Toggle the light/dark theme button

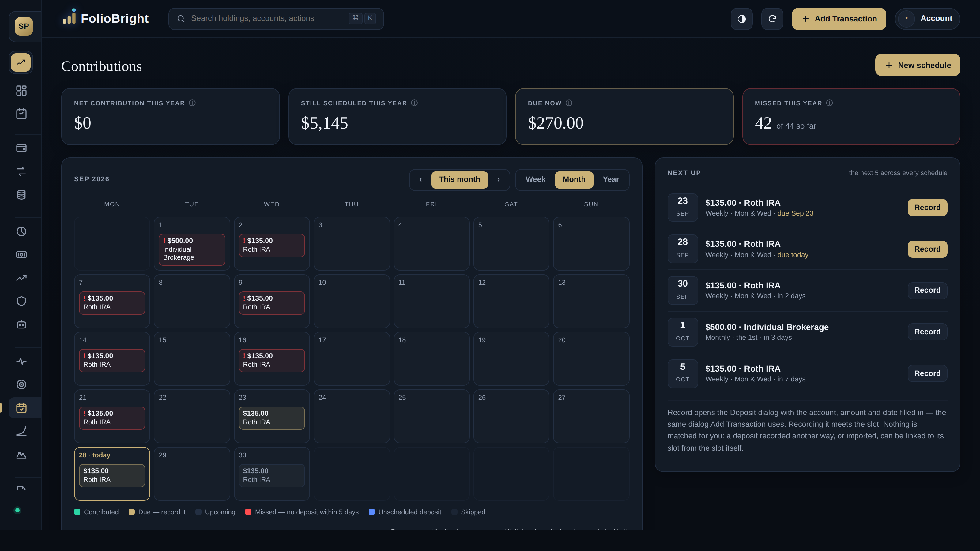pos(741,19)
